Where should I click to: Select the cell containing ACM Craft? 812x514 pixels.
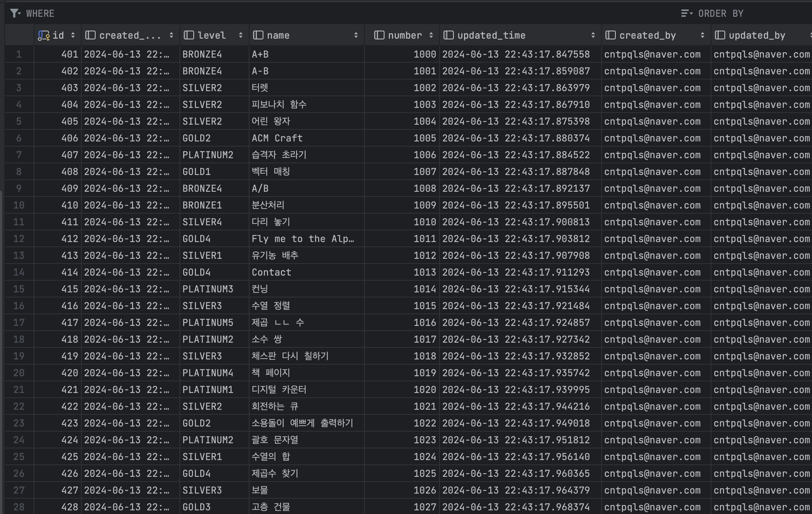pyautogui.click(x=277, y=138)
